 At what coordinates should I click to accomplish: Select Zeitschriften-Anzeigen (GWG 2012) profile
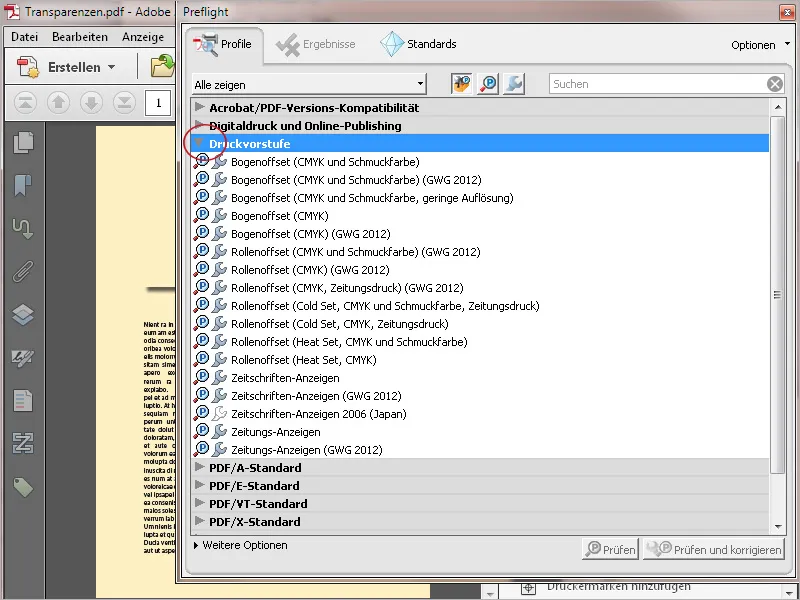pyautogui.click(x=316, y=395)
